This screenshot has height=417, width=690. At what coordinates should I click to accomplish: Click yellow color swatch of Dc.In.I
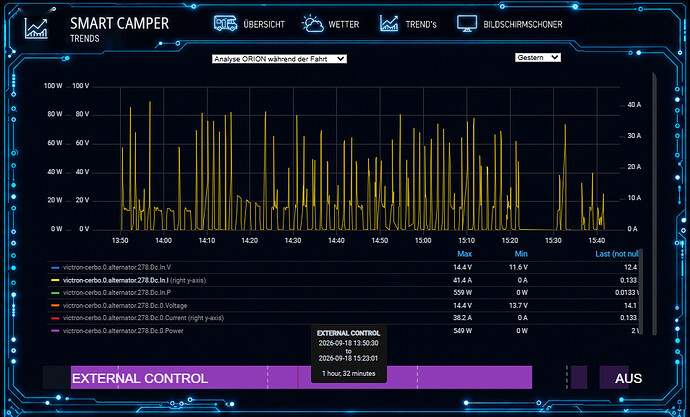coord(55,280)
